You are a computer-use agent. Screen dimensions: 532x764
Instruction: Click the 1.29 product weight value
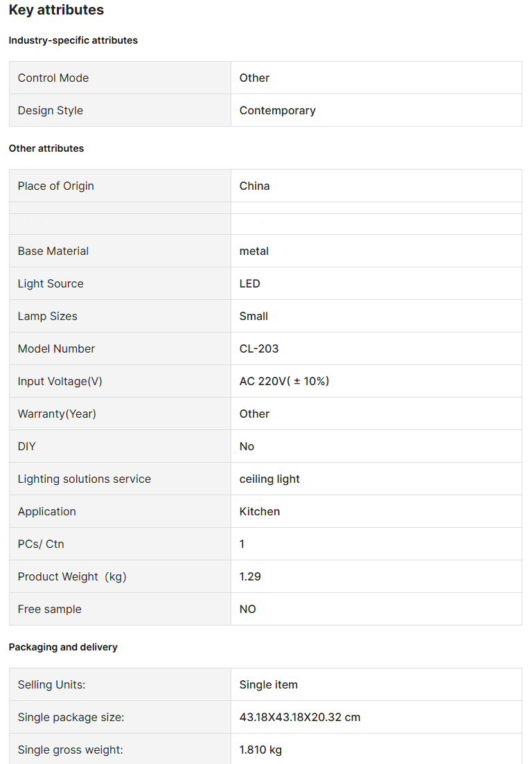[250, 576]
